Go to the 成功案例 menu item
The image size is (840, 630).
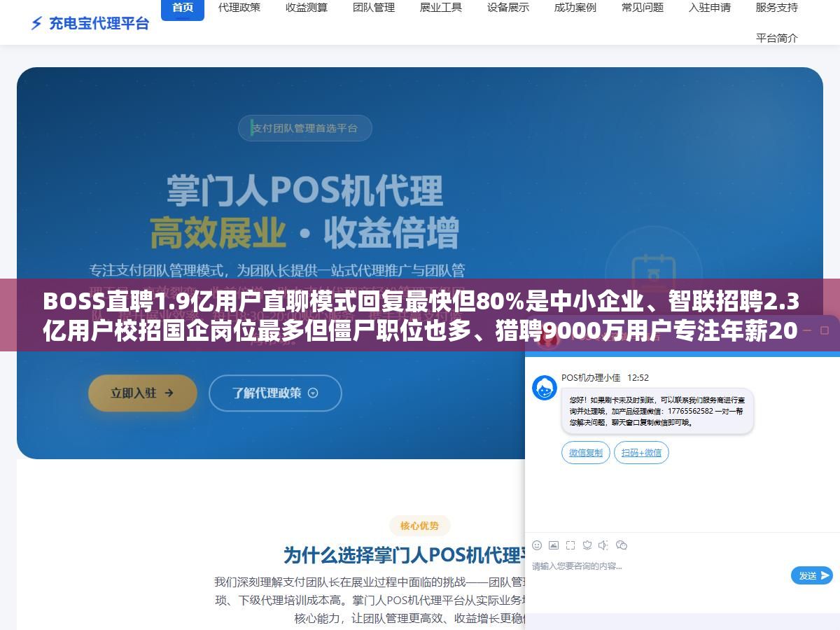click(x=575, y=8)
